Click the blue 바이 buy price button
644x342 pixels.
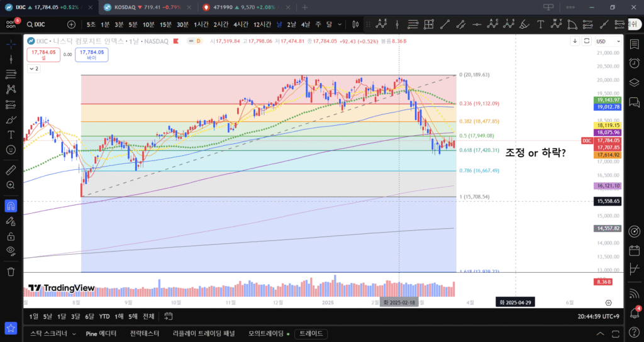pyautogui.click(x=92, y=55)
